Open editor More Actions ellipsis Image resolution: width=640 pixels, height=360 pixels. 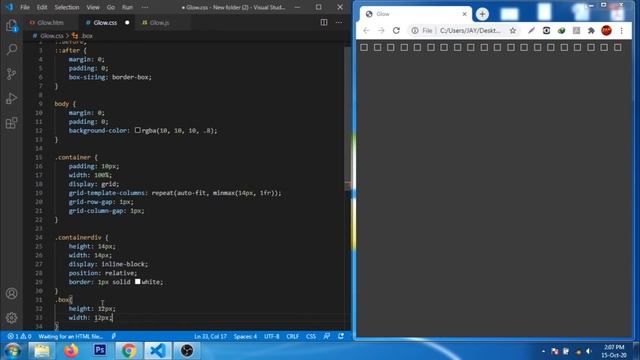(x=339, y=22)
